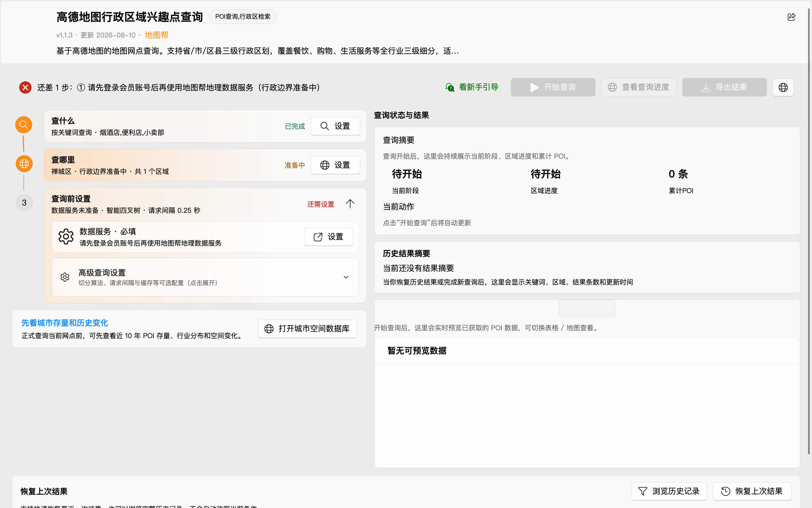Screen dimensions: 812x508
Task: Click 打开城市空间数据库 button
Action: tap(307, 329)
